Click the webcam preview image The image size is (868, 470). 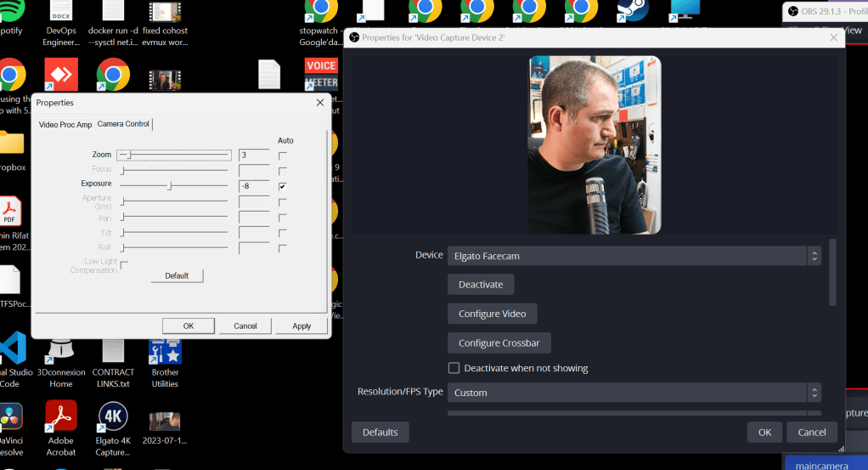[x=595, y=144]
